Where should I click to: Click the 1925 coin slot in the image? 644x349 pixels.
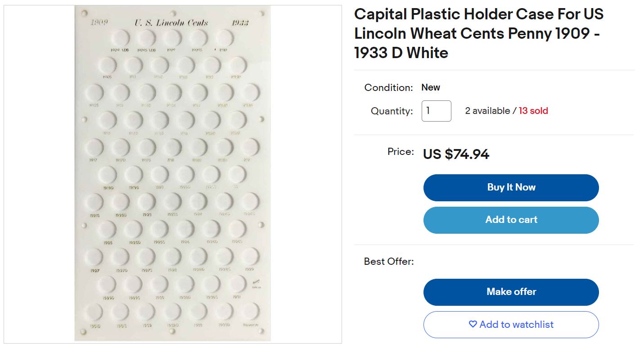[x=107, y=229]
